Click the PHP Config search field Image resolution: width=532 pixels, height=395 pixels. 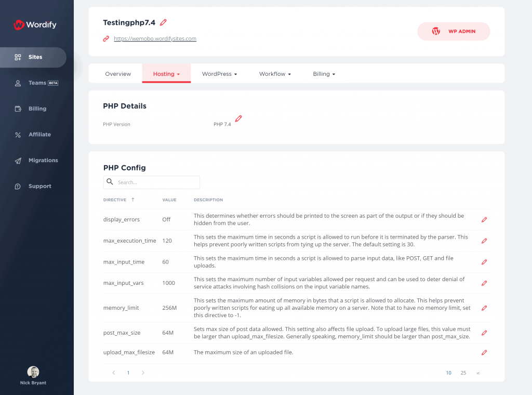[156, 182]
